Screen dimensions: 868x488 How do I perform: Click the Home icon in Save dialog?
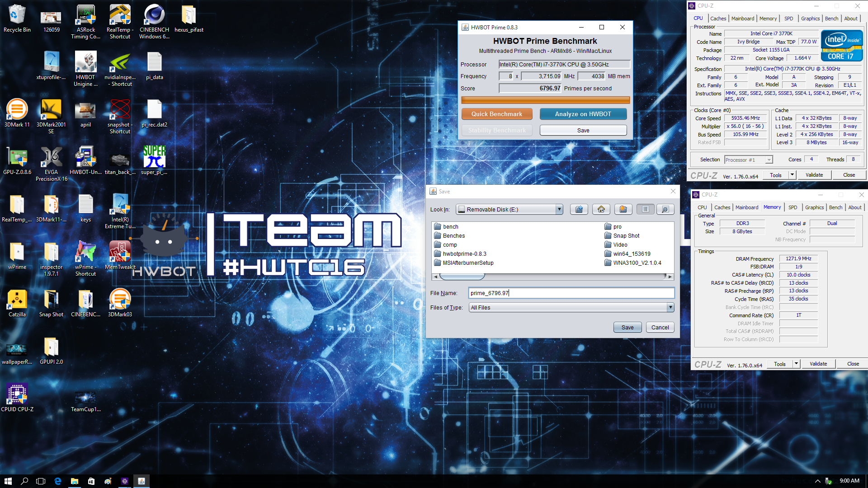(x=601, y=209)
